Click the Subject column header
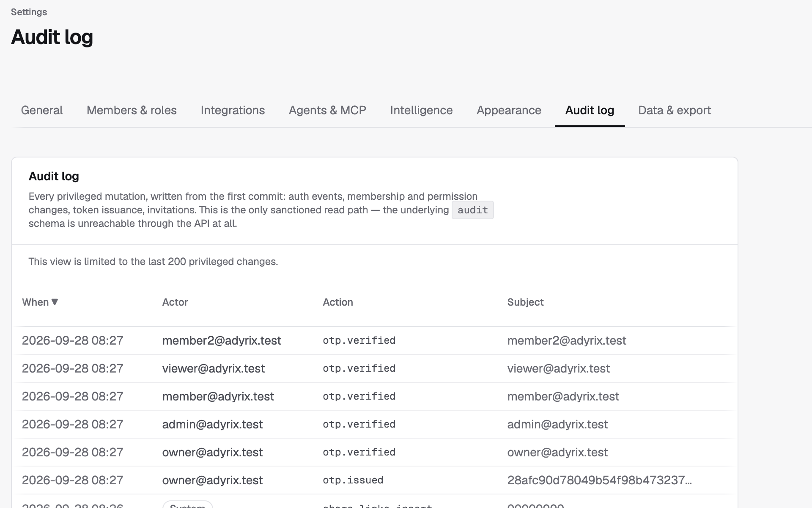The image size is (812, 508). (525, 302)
